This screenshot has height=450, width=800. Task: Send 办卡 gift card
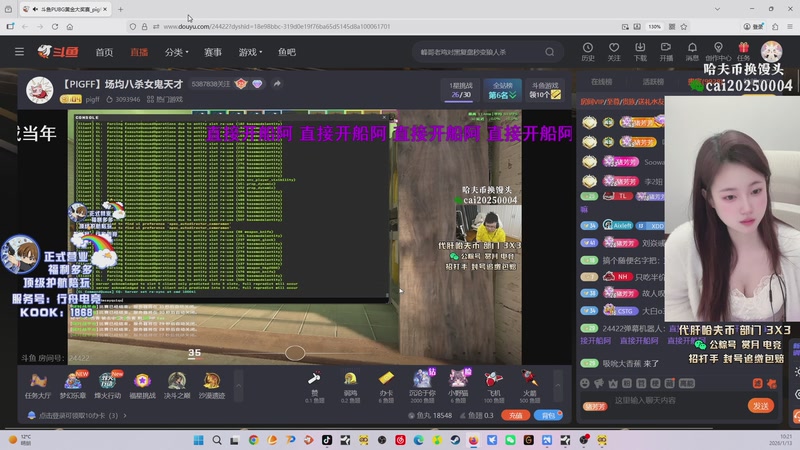tap(386, 386)
